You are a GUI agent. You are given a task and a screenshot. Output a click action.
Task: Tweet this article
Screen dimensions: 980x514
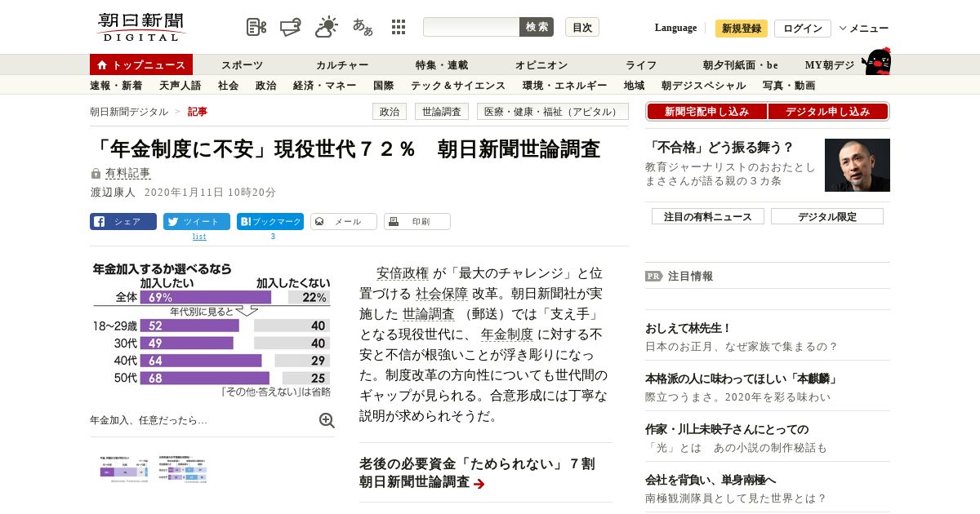(197, 221)
